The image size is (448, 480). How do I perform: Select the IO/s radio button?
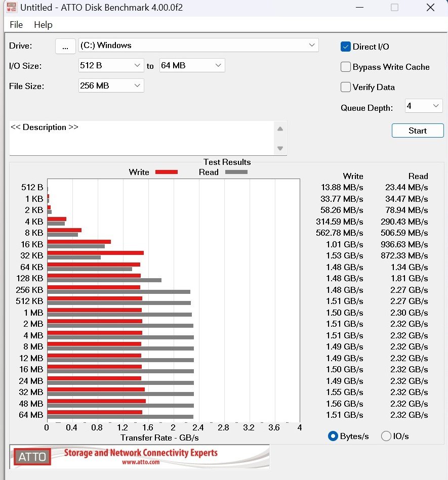pyautogui.click(x=386, y=436)
